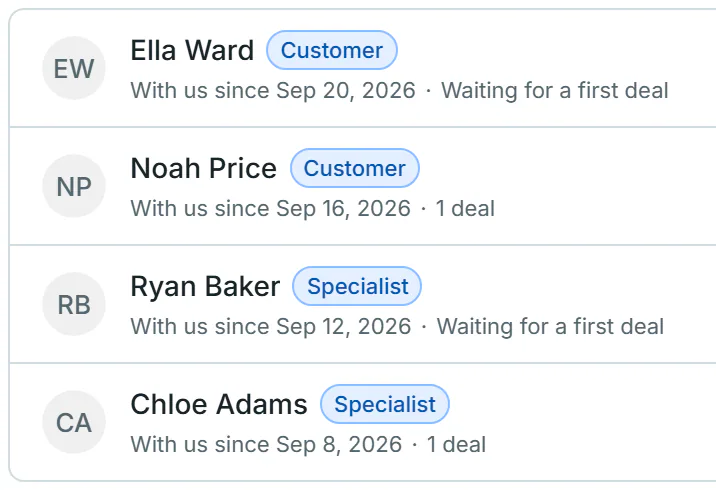
Task: Click Noah Price's '1 deal' count
Action: (465, 208)
